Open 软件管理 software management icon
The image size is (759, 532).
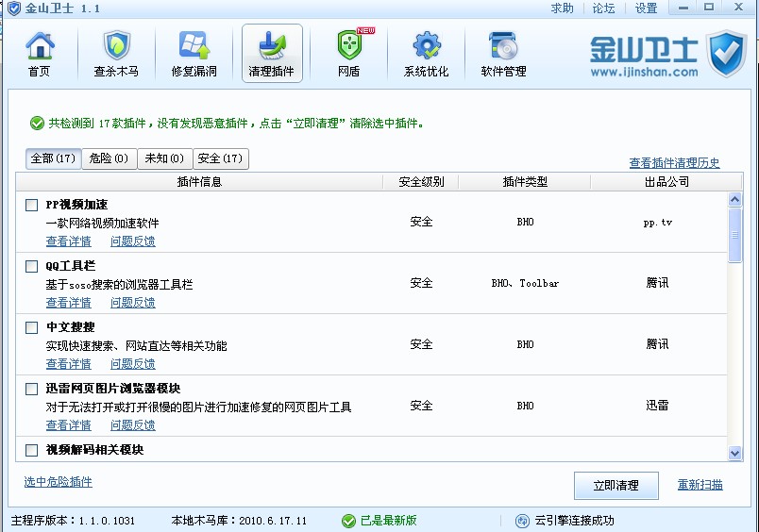tap(504, 53)
